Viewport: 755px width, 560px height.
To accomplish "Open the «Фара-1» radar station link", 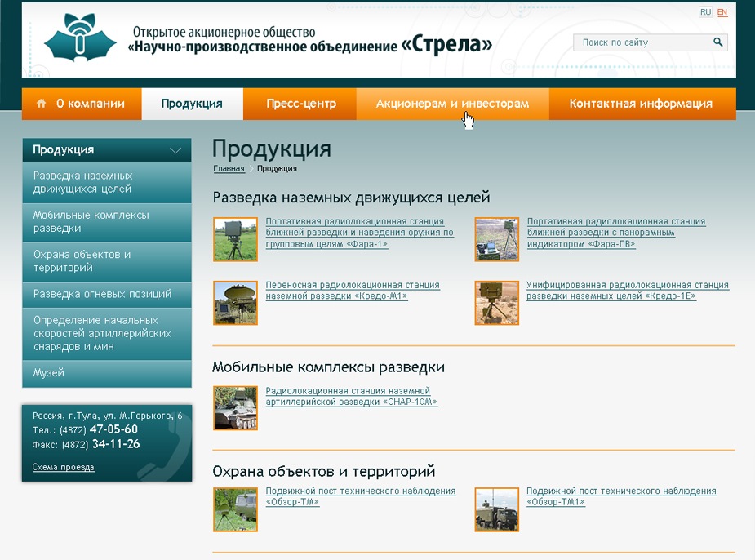I will 360,233.
